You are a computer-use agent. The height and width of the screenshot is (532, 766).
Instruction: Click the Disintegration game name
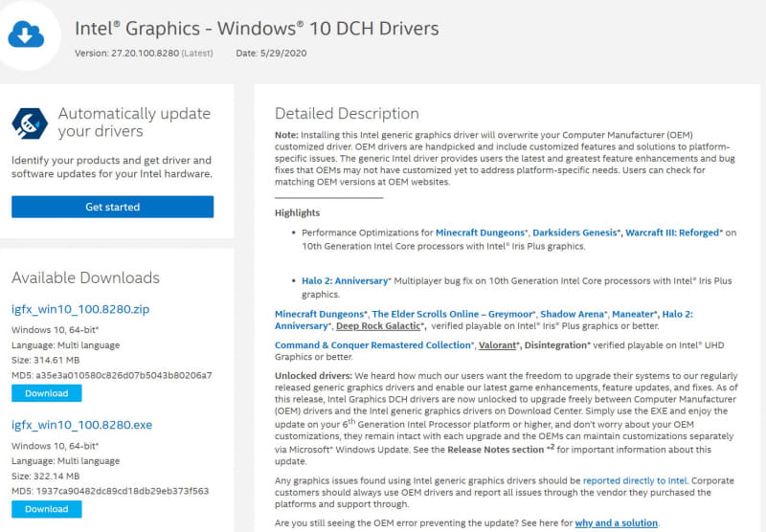tap(555, 345)
